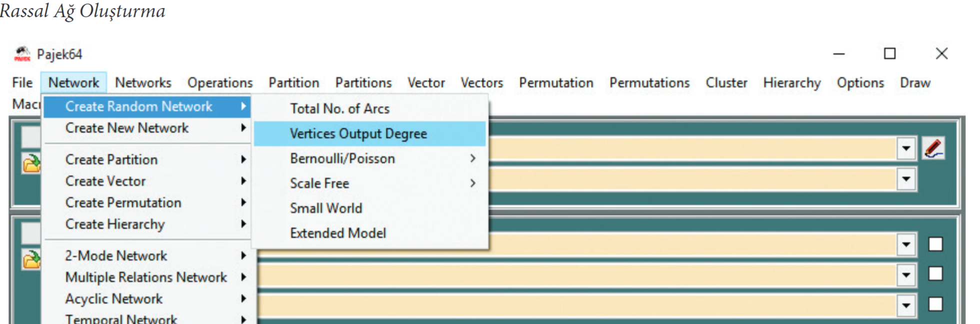Open the Operations menu
The image size is (980, 324).
220,83
